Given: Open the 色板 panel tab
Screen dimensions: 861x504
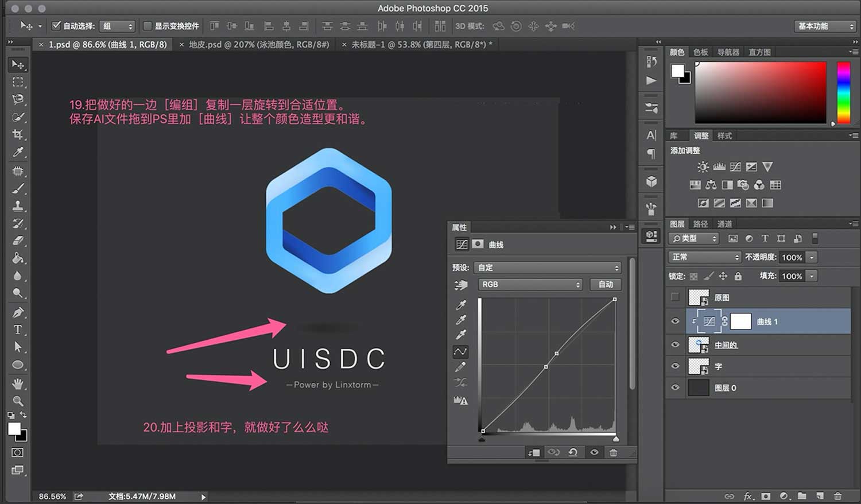Looking at the screenshot, I should click(701, 52).
